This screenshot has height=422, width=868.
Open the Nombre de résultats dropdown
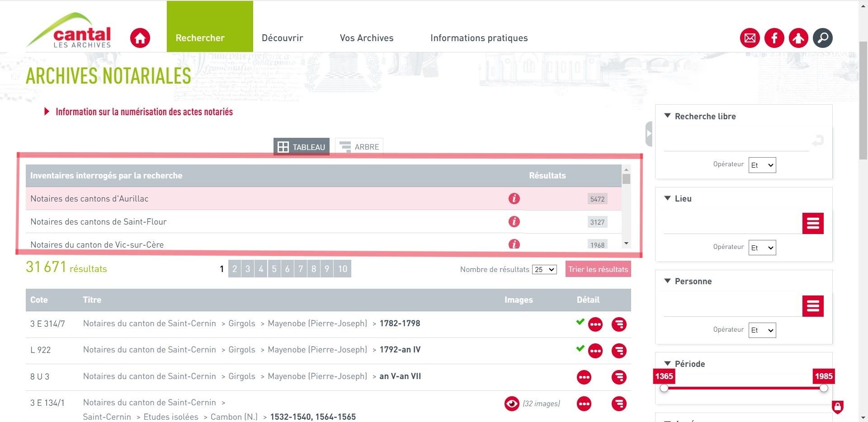(544, 270)
